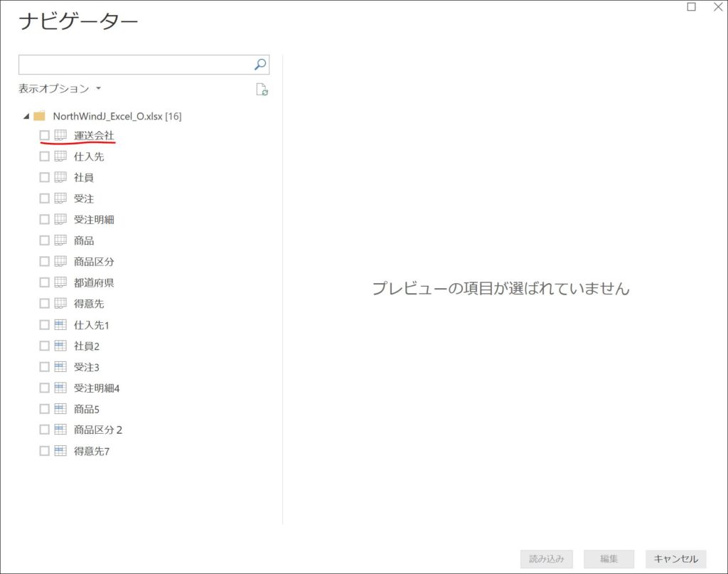This screenshot has width=728, height=574.
Task: Click the table icon beside 受注明細4
Action: tap(60, 388)
